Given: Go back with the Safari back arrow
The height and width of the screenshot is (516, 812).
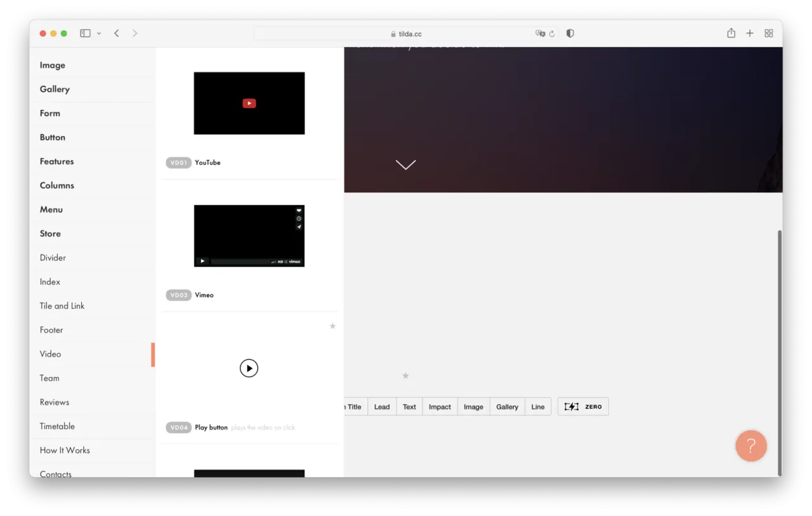Looking at the screenshot, I should 117,33.
